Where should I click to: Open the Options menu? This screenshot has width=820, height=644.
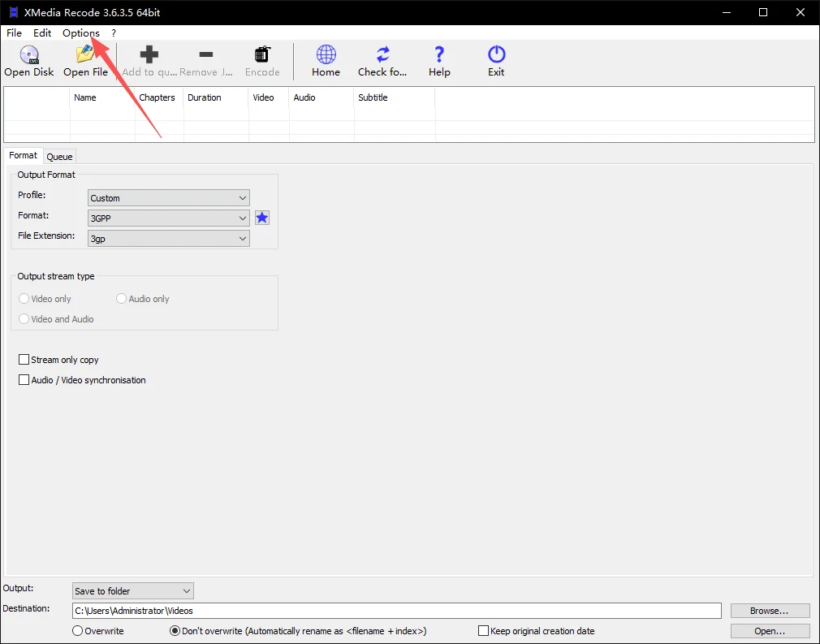[x=81, y=33]
